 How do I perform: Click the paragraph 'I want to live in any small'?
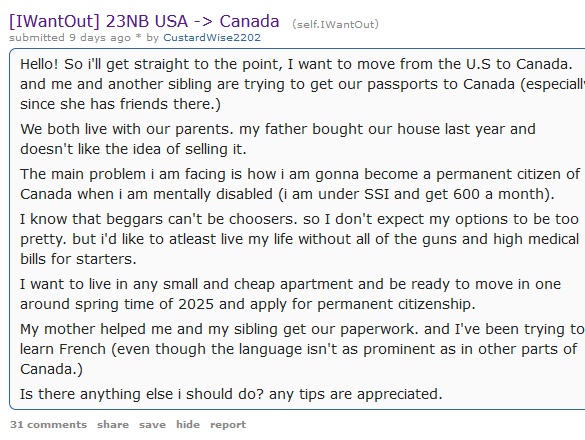[290, 294]
